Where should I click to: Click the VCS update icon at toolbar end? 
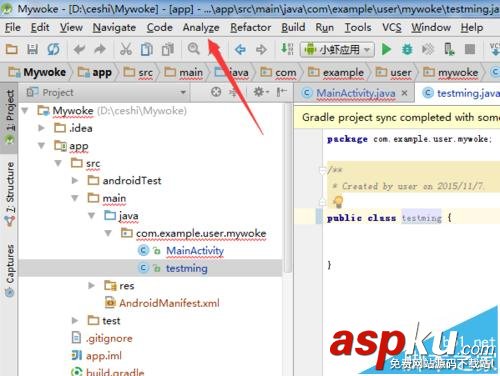[495, 49]
